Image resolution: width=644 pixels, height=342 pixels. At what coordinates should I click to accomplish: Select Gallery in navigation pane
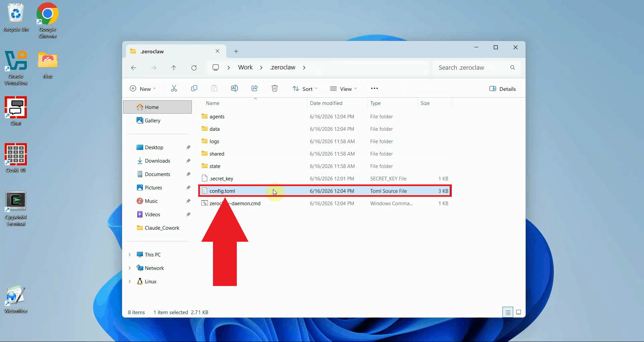[158, 121]
